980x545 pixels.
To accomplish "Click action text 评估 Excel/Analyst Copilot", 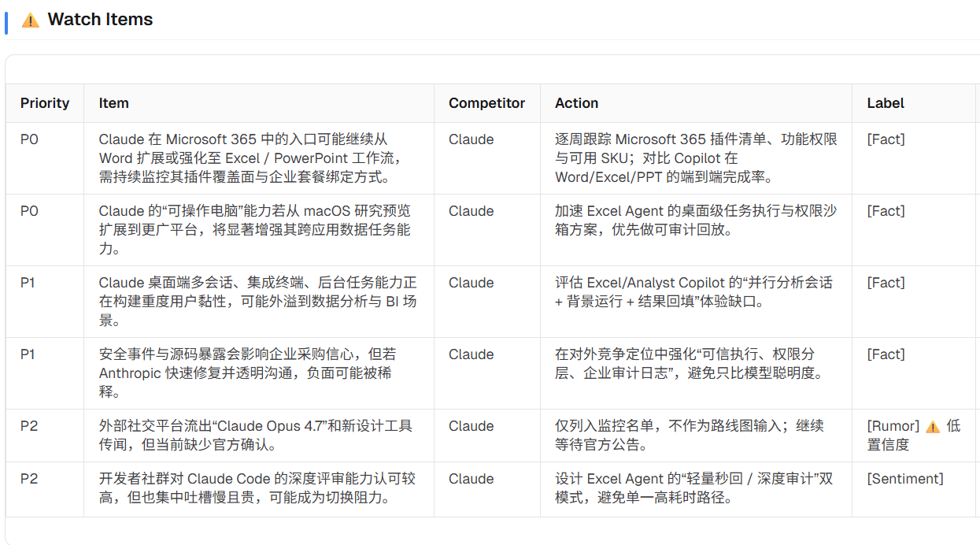I will (693, 292).
